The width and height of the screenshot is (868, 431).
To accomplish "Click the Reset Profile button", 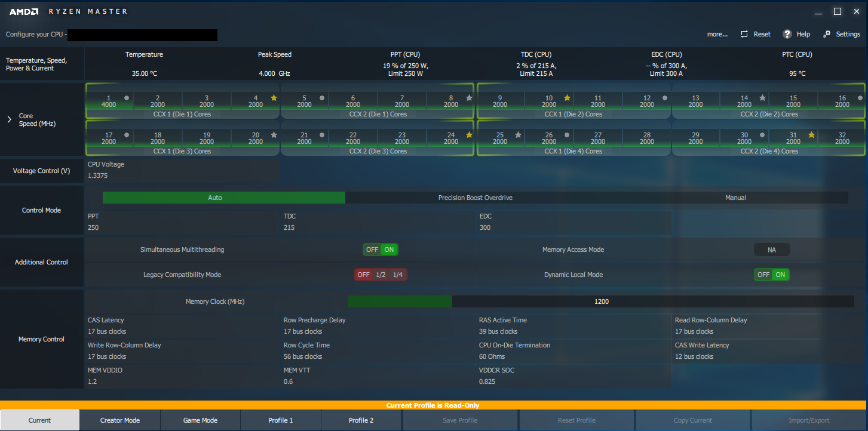I will coord(576,420).
